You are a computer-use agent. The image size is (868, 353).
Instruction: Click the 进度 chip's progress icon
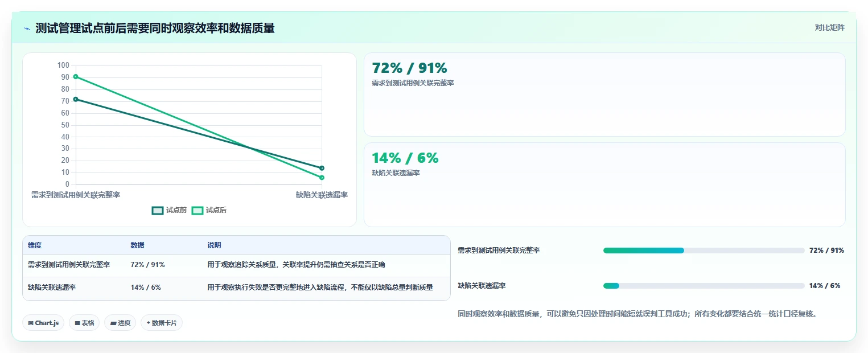coord(113,323)
